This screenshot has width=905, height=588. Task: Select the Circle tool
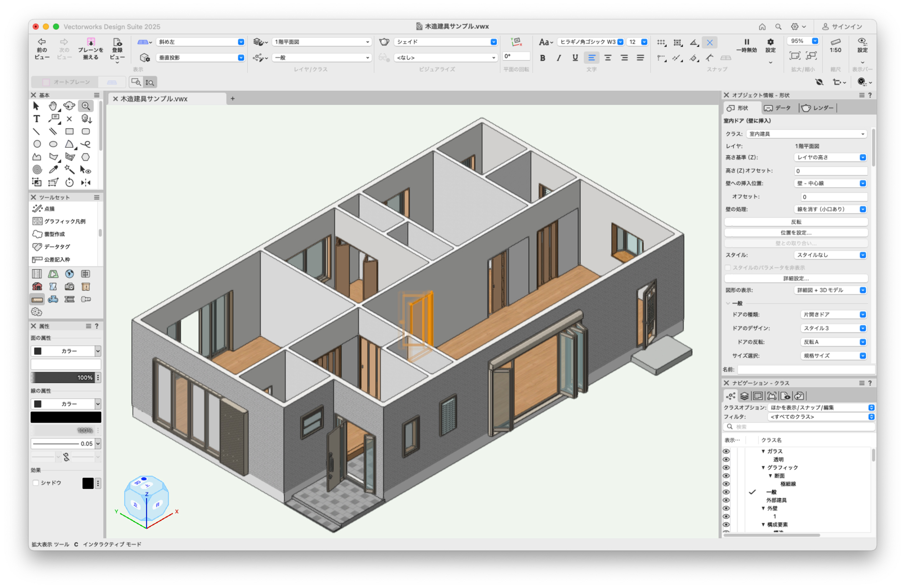pyautogui.click(x=37, y=144)
